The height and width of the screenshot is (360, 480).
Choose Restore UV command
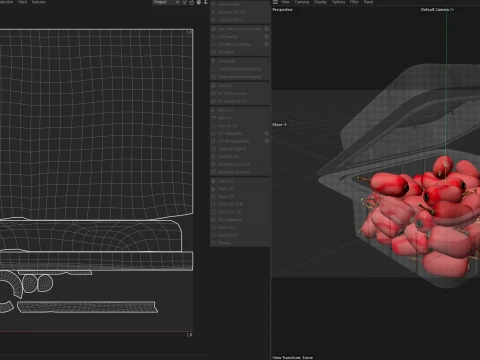tap(240, 235)
